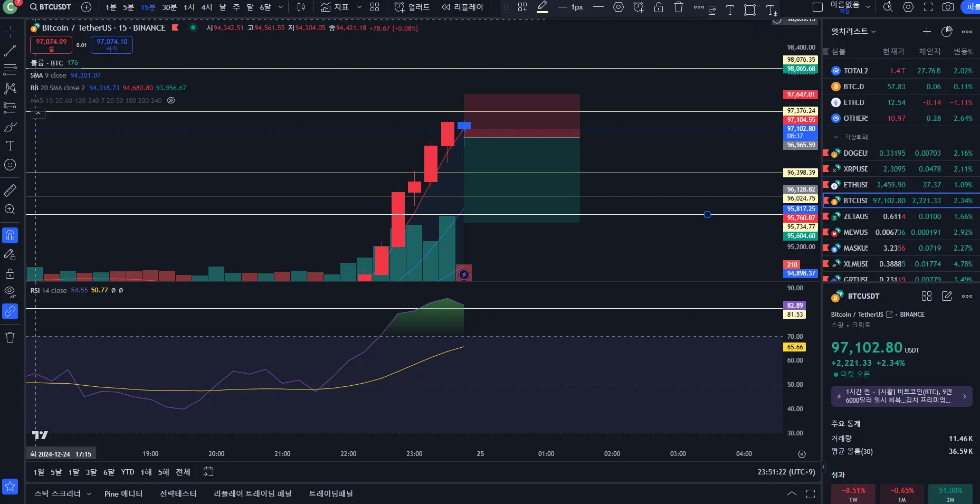The width and height of the screenshot is (980, 504).
Task: Open the Pine 에디터 tab
Action: [123, 494]
